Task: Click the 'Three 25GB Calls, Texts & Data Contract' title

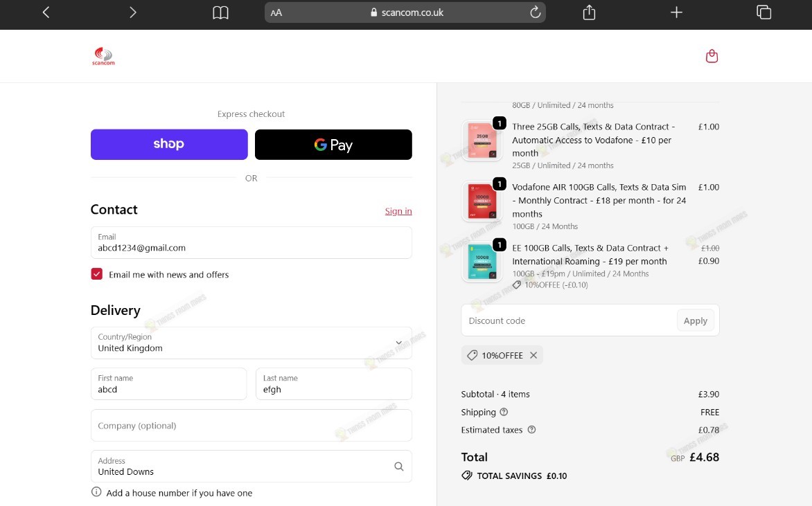Action: click(594, 140)
